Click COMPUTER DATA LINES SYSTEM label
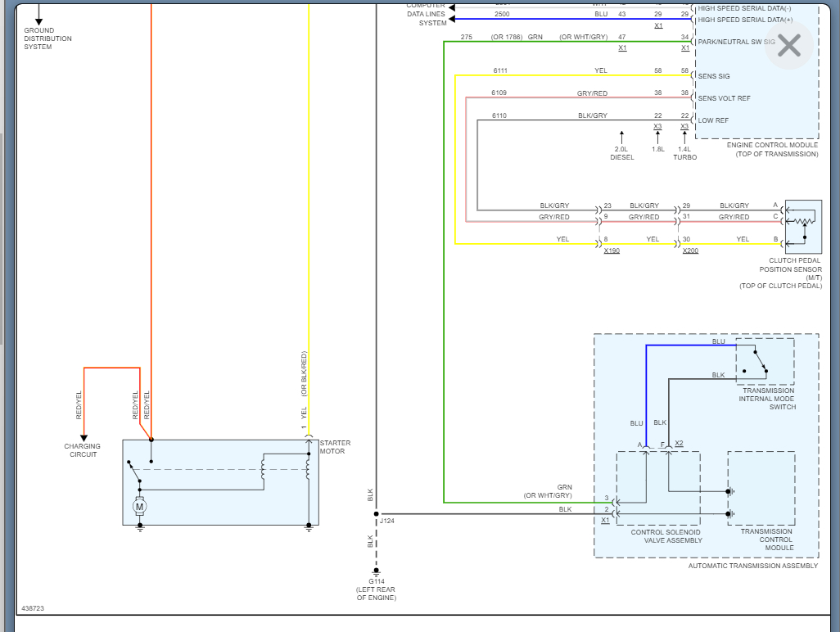Viewport: 840px width, 632px height. tap(427, 15)
